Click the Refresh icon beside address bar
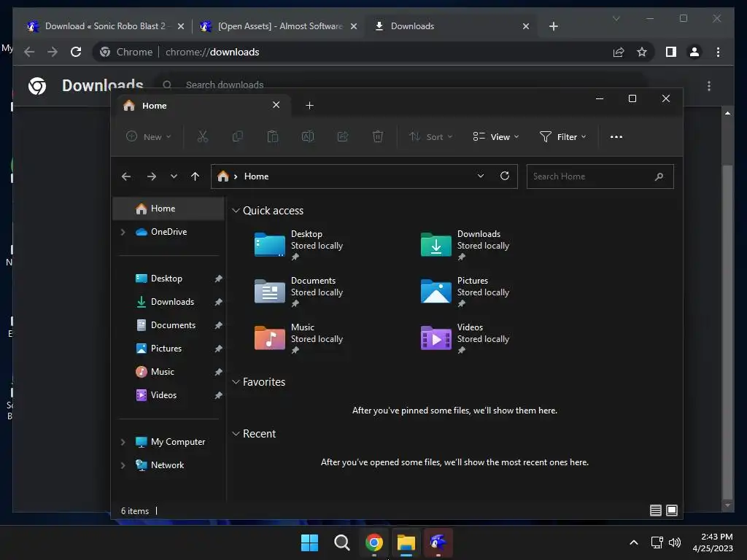 click(505, 176)
